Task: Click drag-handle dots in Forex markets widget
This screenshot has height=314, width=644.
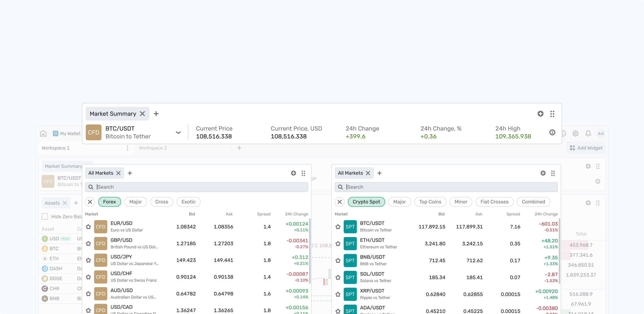Action: (303, 173)
